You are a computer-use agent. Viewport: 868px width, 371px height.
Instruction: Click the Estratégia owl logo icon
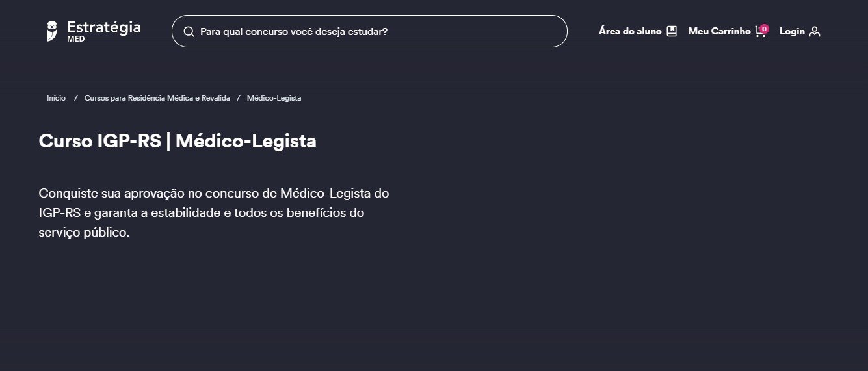[x=52, y=31]
